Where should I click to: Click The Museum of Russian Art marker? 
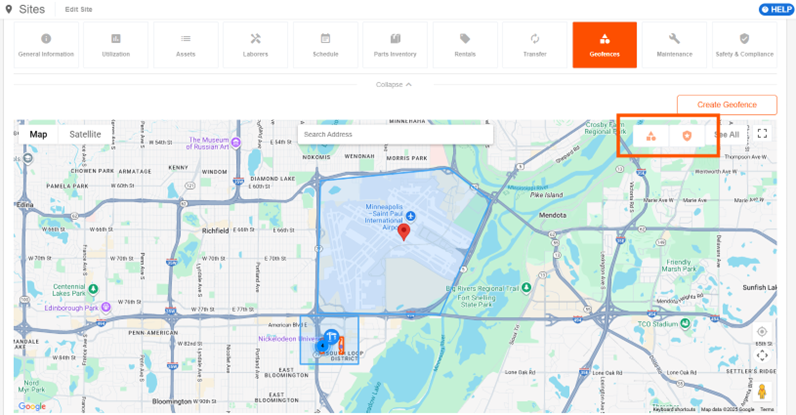pyautogui.click(x=236, y=143)
